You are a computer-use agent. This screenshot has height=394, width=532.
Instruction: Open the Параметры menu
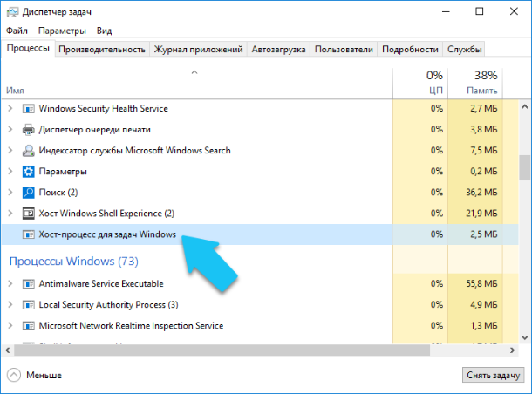click(62, 31)
